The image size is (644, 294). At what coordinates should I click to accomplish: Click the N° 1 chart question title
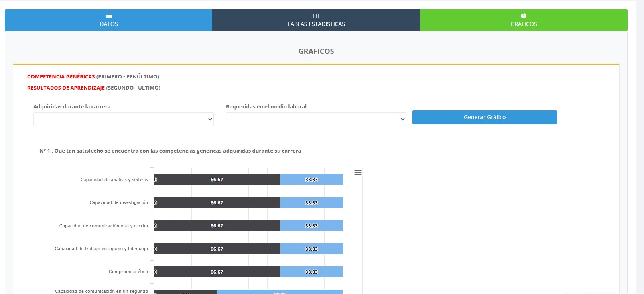coord(170,151)
